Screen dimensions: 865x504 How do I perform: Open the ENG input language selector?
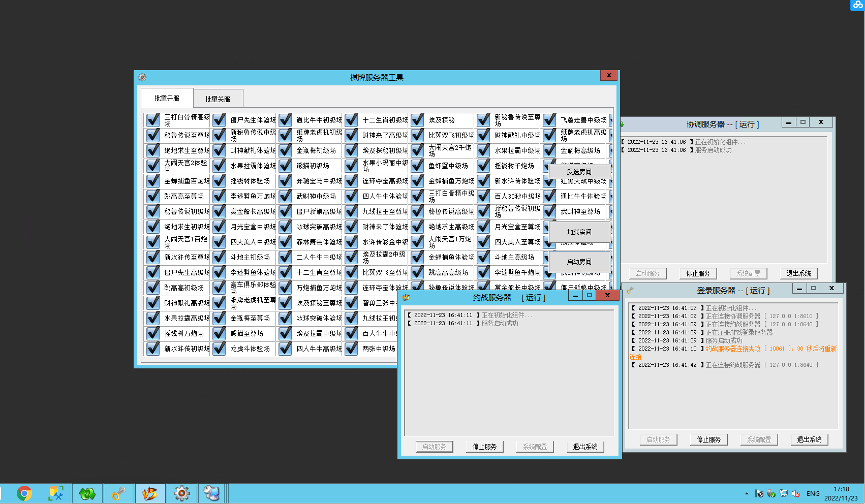point(813,493)
